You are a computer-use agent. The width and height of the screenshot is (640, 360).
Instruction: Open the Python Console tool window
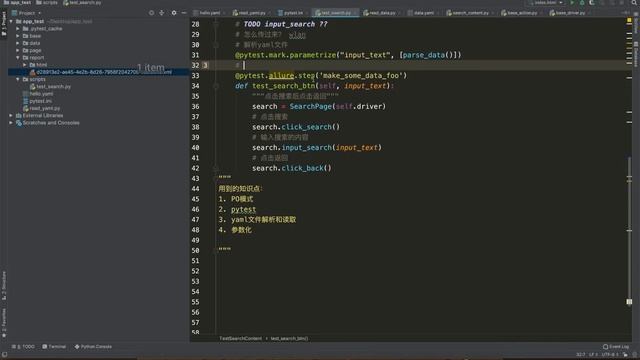(x=93, y=347)
